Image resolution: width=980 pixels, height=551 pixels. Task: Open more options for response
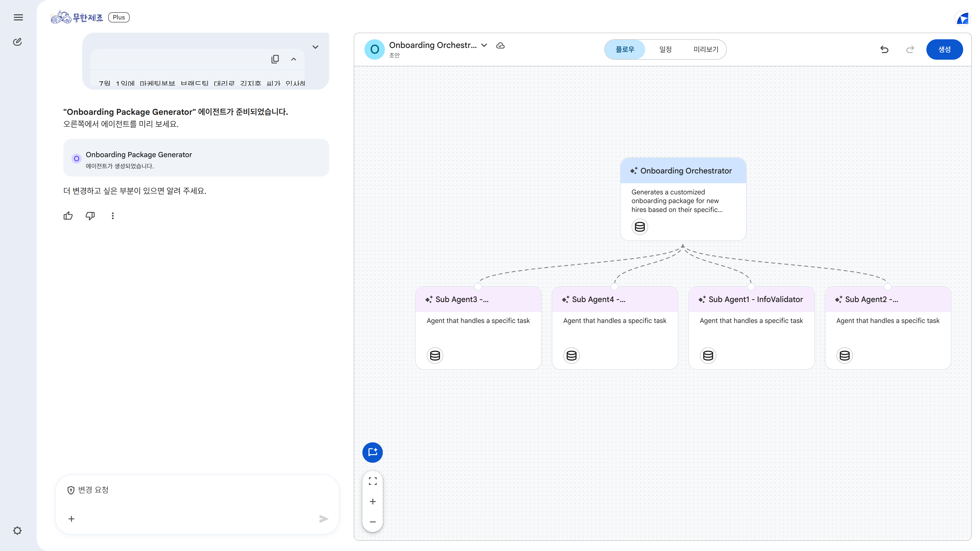click(x=113, y=216)
